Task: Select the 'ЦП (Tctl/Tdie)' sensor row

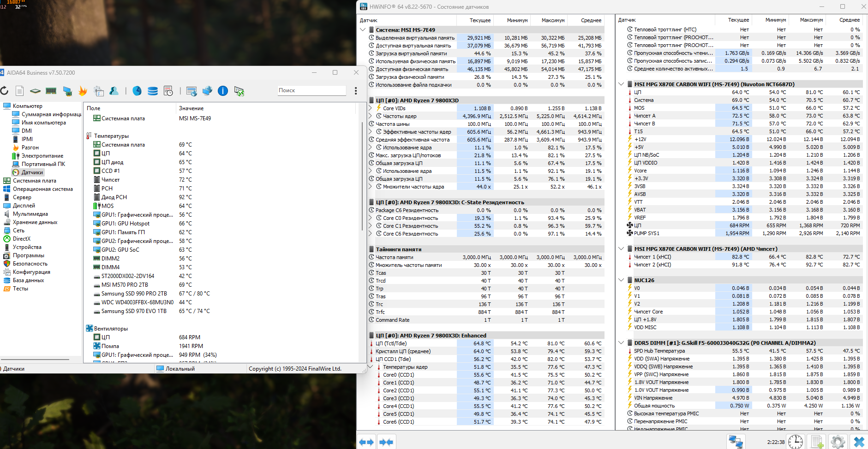Action: point(486,343)
